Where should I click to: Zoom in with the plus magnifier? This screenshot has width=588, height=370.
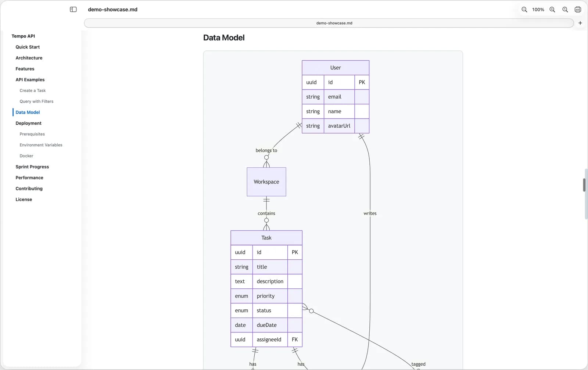(x=552, y=10)
